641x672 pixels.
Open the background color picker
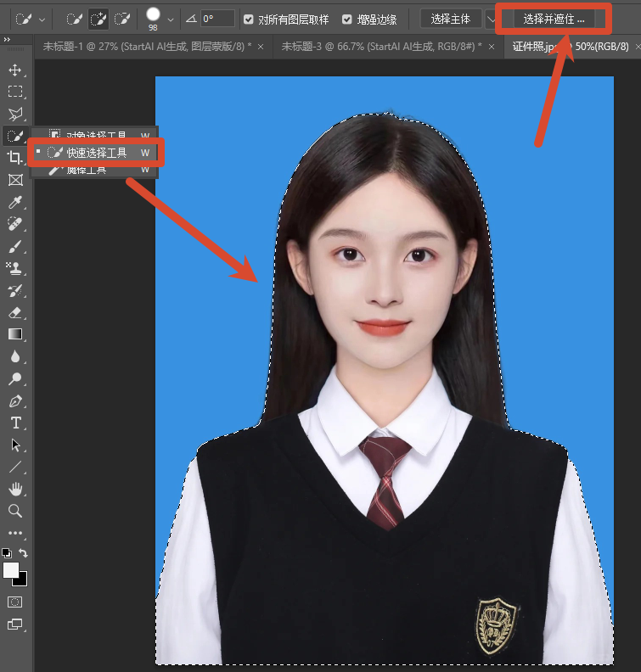[22, 581]
